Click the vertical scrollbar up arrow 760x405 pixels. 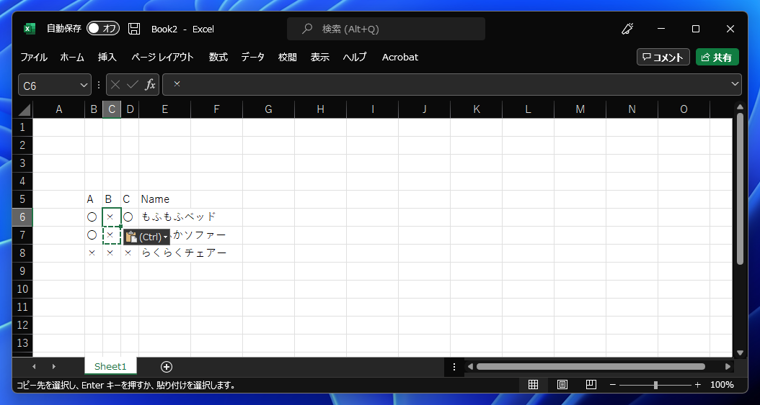pos(740,108)
